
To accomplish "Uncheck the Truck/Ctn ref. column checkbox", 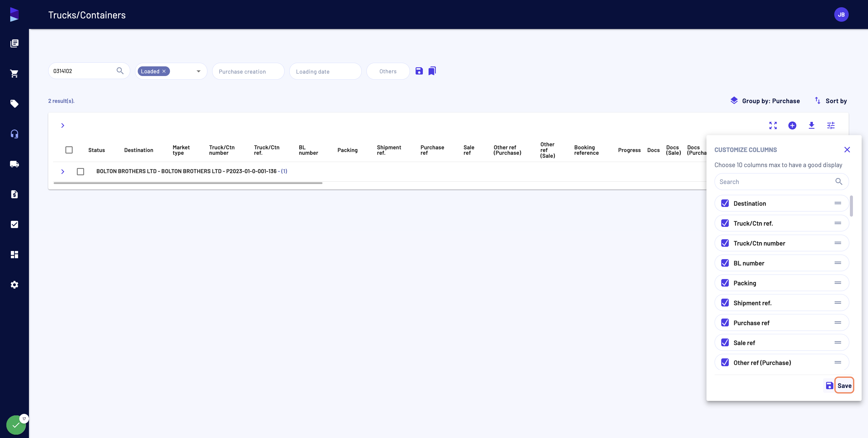I will [x=725, y=223].
